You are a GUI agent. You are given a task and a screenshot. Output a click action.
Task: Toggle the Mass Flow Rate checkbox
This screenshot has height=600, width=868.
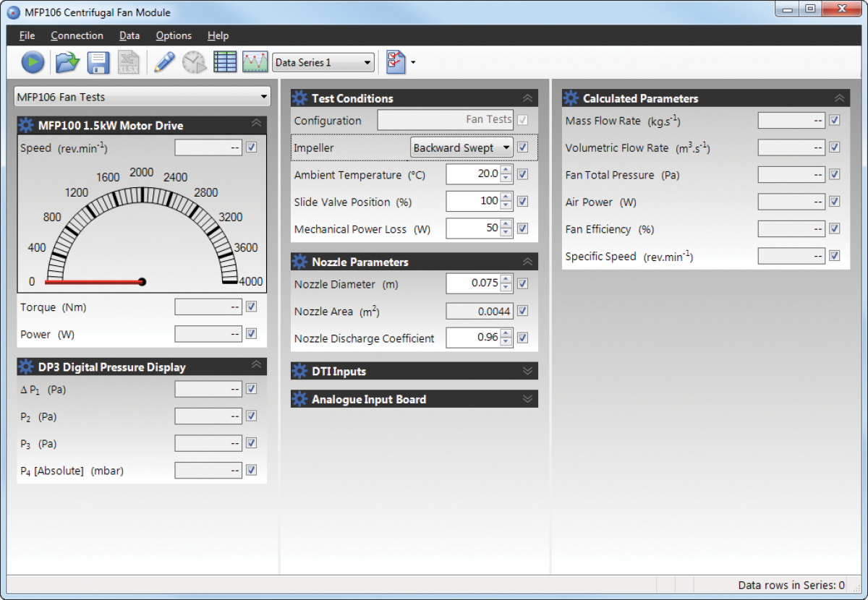pyautogui.click(x=834, y=120)
